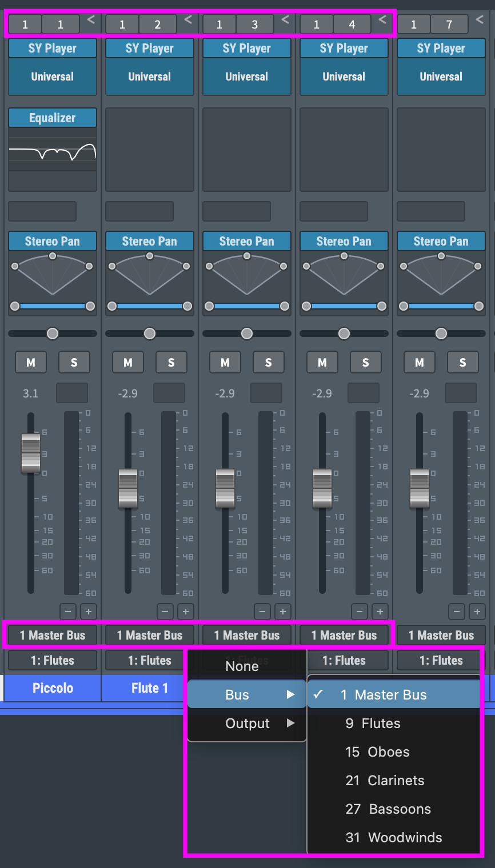The width and height of the screenshot is (495, 868).
Task: Open the 1: Flutes selector under Piccolo
Action: coord(52,661)
